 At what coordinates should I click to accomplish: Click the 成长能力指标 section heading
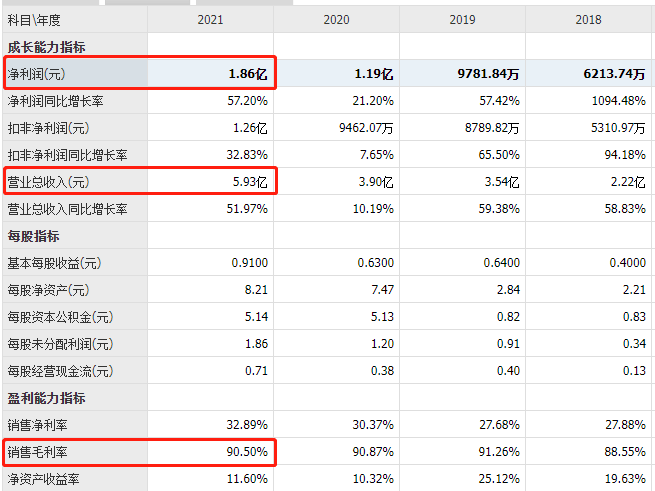46,47
